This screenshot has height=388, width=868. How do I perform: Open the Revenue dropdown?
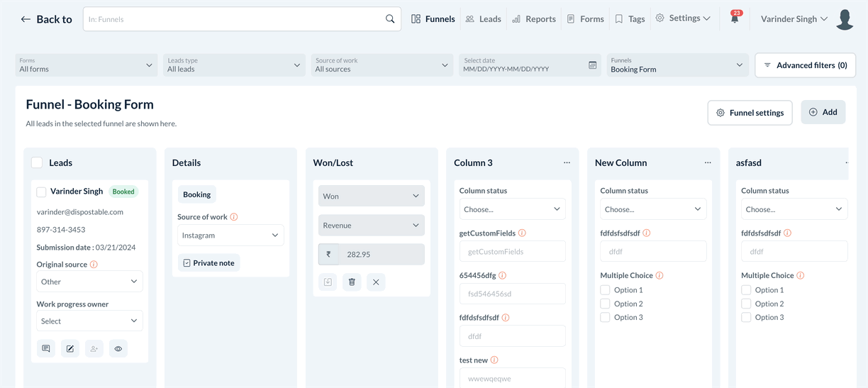coord(372,225)
